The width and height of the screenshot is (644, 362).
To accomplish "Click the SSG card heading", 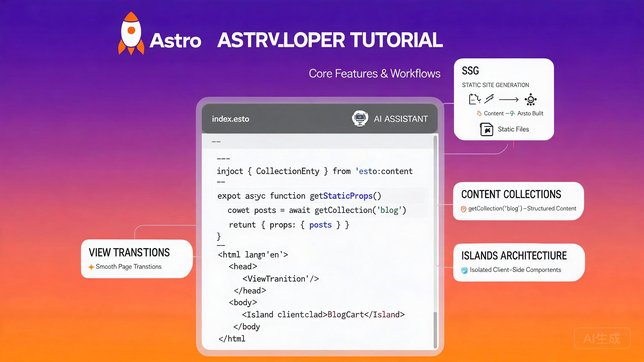I will tap(470, 71).
